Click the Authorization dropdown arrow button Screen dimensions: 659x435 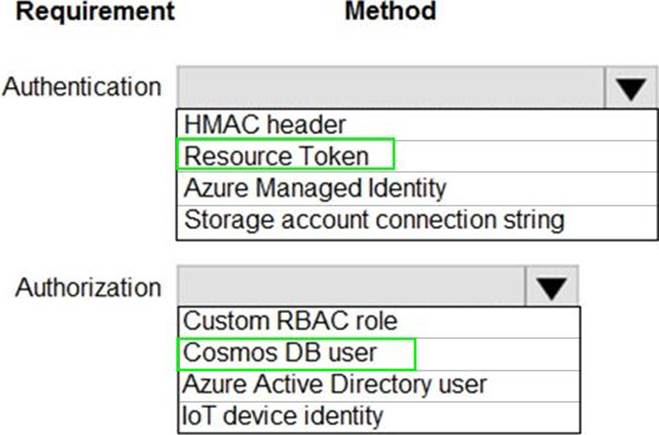(x=551, y=287)
